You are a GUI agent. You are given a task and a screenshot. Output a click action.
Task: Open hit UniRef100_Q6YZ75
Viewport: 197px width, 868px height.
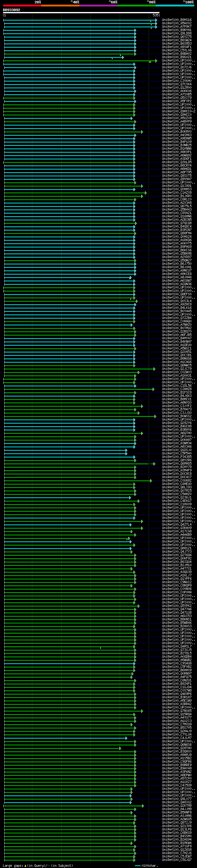click(177, 37)
